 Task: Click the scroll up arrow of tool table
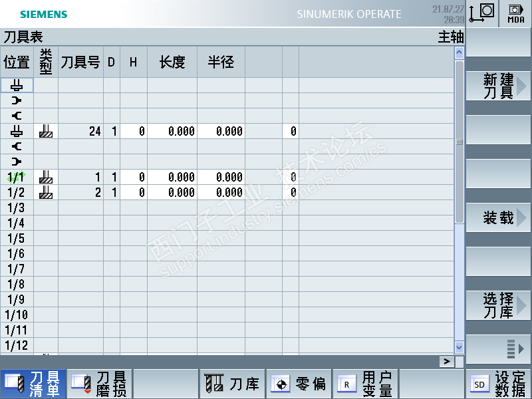pyautogui.click(x=459, y=53)
